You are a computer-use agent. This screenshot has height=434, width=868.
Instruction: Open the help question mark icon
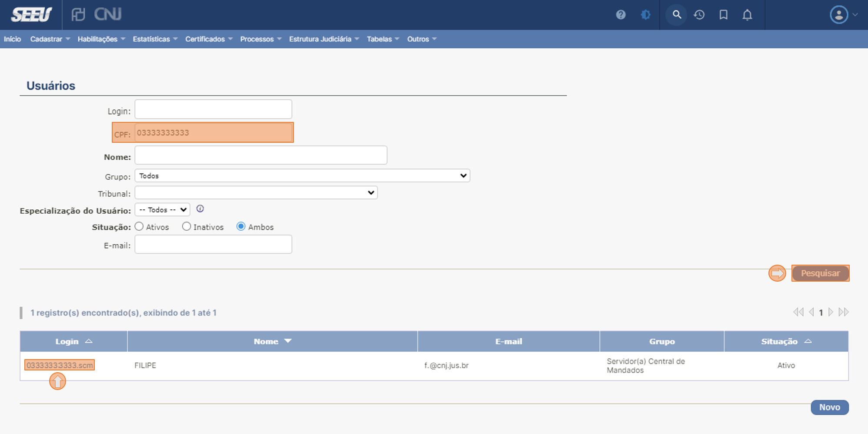point(621,15)
